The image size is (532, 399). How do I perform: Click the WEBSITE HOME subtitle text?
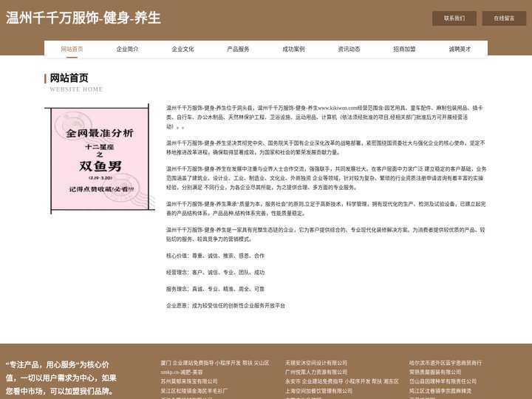76,89
